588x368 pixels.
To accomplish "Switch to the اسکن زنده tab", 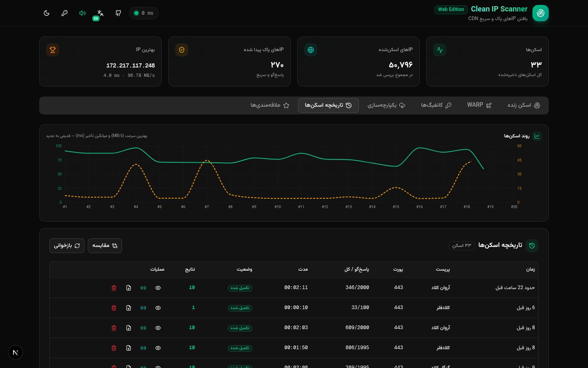I will pos(523,105).
